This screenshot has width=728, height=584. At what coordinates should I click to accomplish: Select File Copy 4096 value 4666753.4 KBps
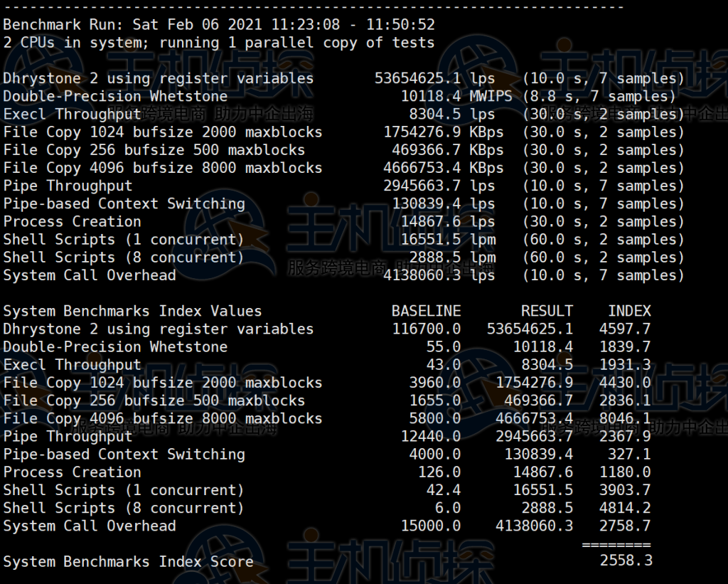pos(444,168)
